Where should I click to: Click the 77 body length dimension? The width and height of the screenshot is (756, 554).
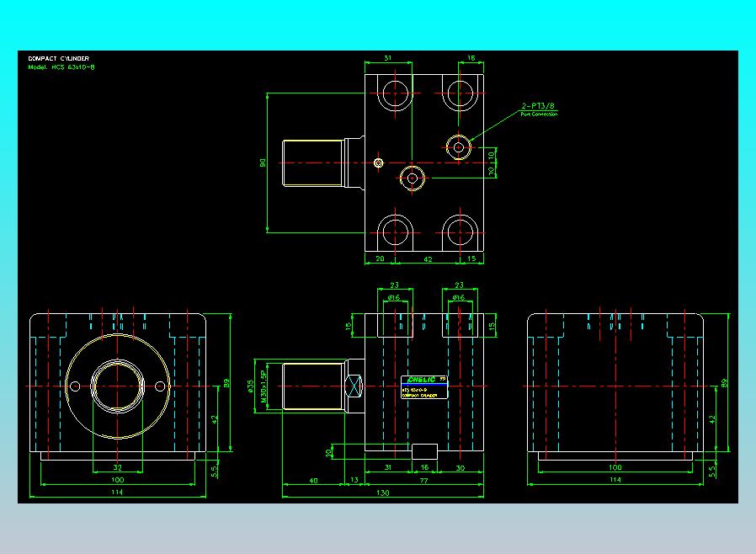point(423,480)
